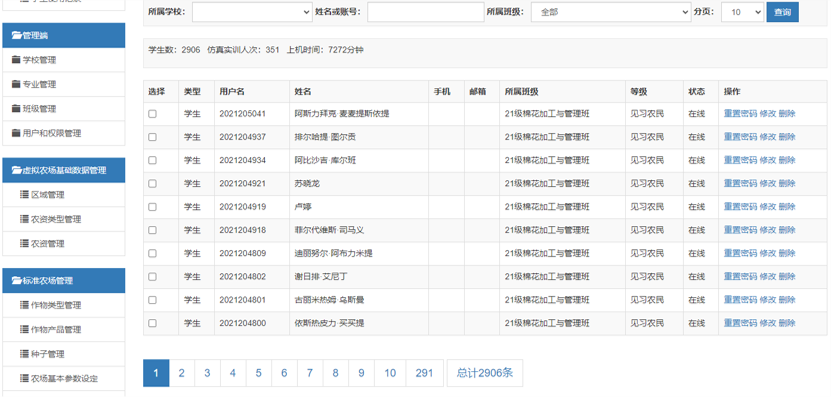Viewport: 831px width, 397px height.
Task: Go to page 5
Action: tap(258, 373)
